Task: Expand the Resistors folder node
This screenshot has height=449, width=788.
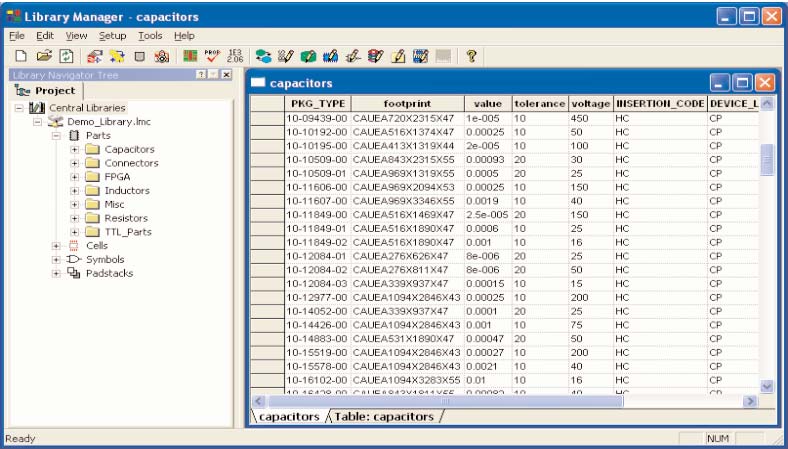Action: coord(74,218)
